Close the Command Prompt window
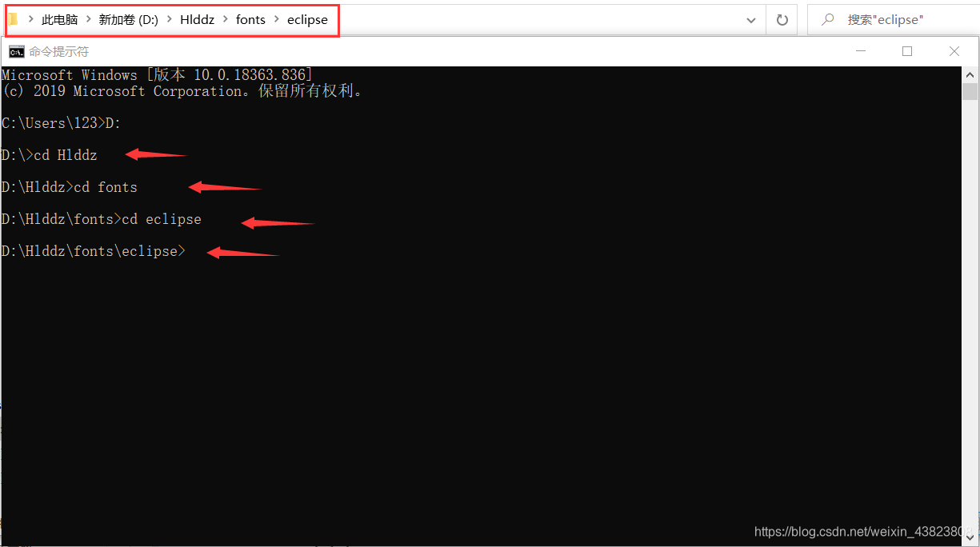The width and height of the screenshot is (980, 547). (x=954, y=51)
